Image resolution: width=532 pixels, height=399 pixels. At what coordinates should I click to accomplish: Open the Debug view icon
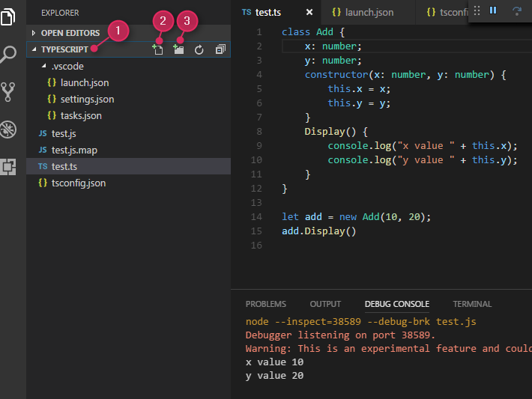pos(9,129)
